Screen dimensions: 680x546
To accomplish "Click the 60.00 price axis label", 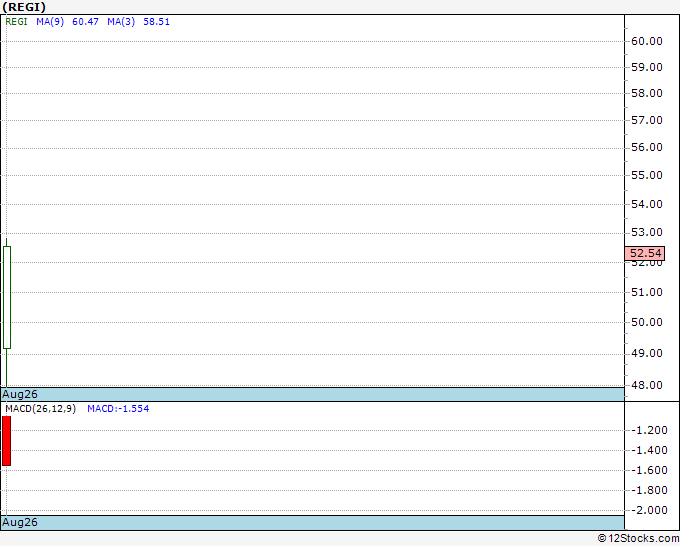I will [647, 41].
